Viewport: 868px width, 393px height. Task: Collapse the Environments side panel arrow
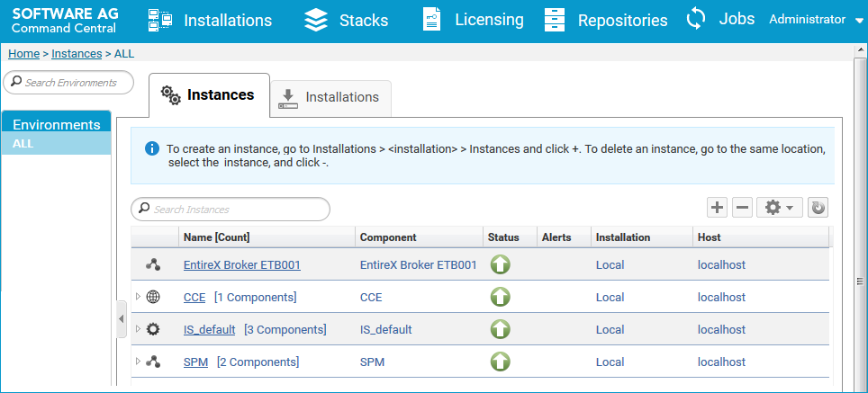(122, 319)
